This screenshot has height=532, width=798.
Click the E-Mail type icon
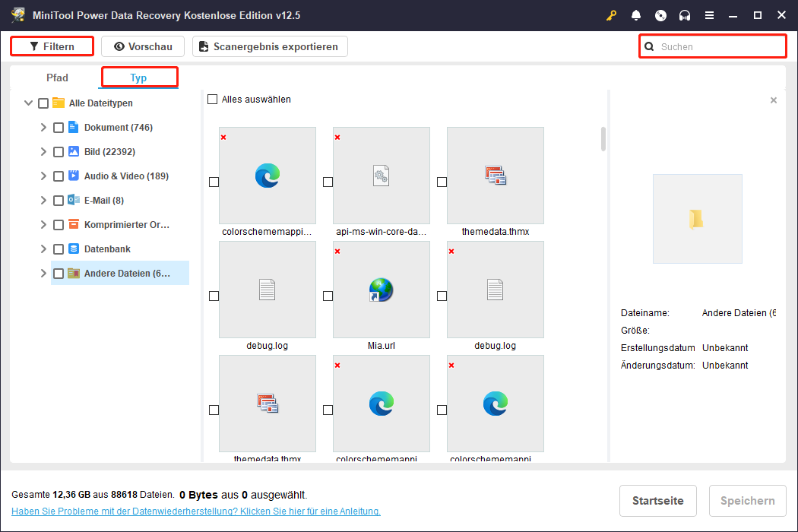click(x=73, y=200)
